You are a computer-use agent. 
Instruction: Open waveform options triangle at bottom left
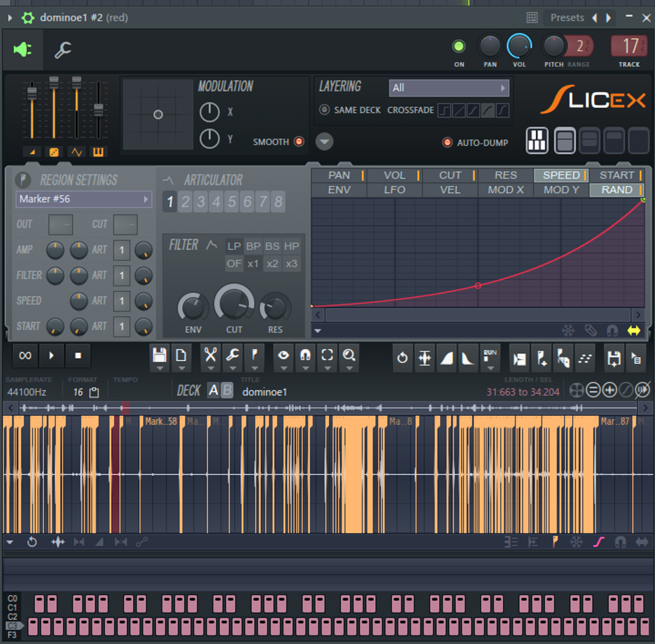10,543
